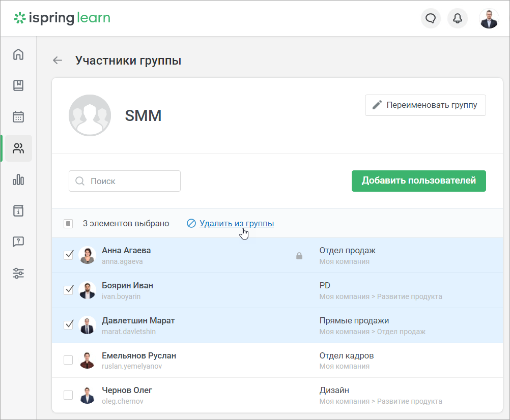Viewport: 510px width, 420px height.
Task: Click Боярин Иван's avatar photo
Action: click(87, 290)
